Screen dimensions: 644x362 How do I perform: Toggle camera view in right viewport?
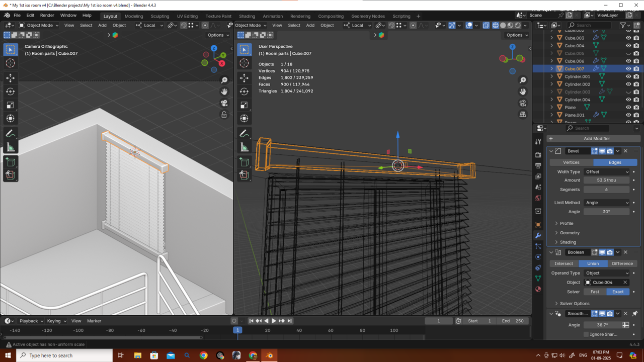coord(523,103)
